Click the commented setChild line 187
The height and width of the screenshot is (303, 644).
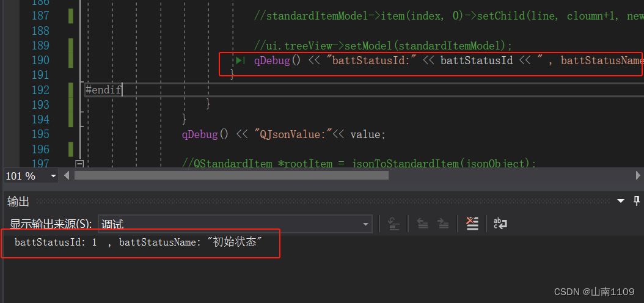point(449,16)
